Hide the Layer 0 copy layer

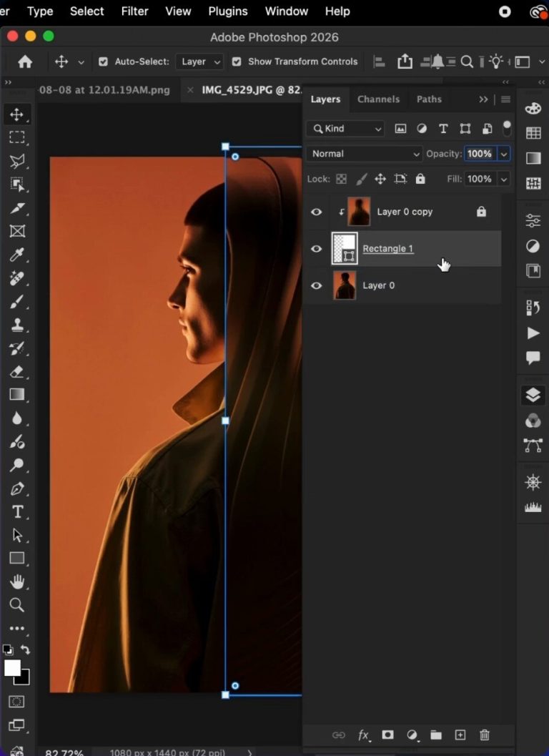point(316,212)
